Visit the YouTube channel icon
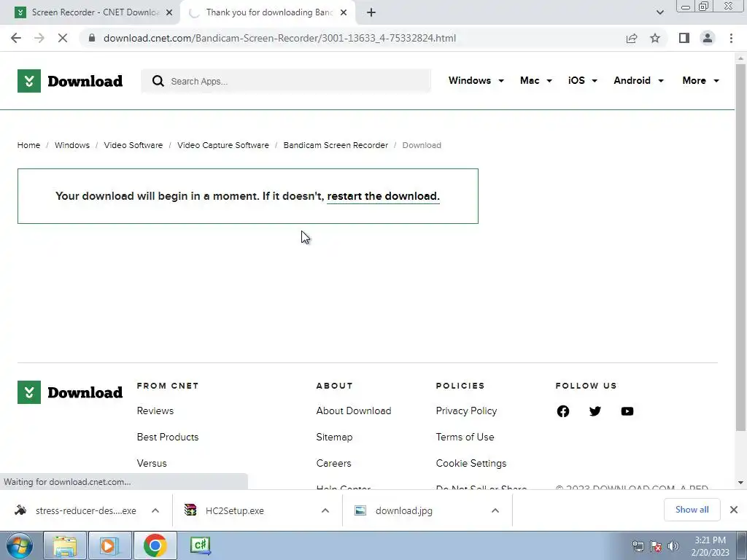 627,411
